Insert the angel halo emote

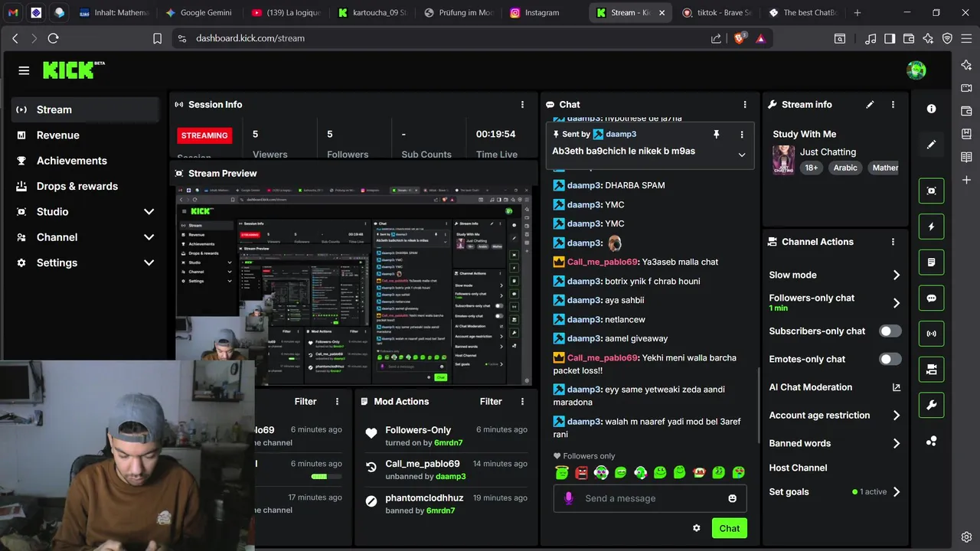click(562, 473)
